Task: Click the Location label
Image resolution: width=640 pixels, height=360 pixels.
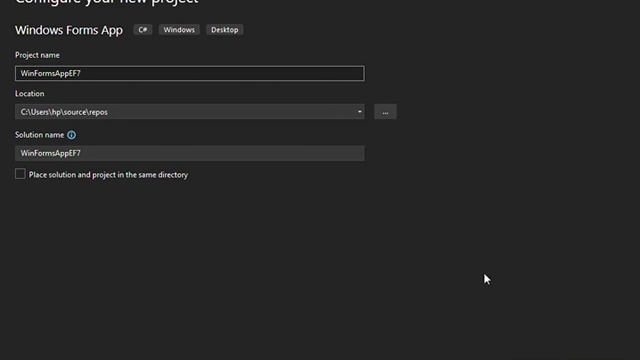Action: click(x=29, y=93)
